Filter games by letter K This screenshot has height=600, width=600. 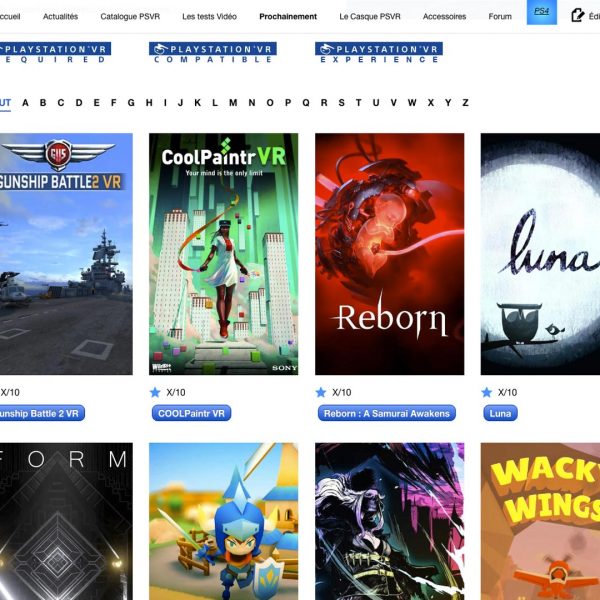point(197,103)
